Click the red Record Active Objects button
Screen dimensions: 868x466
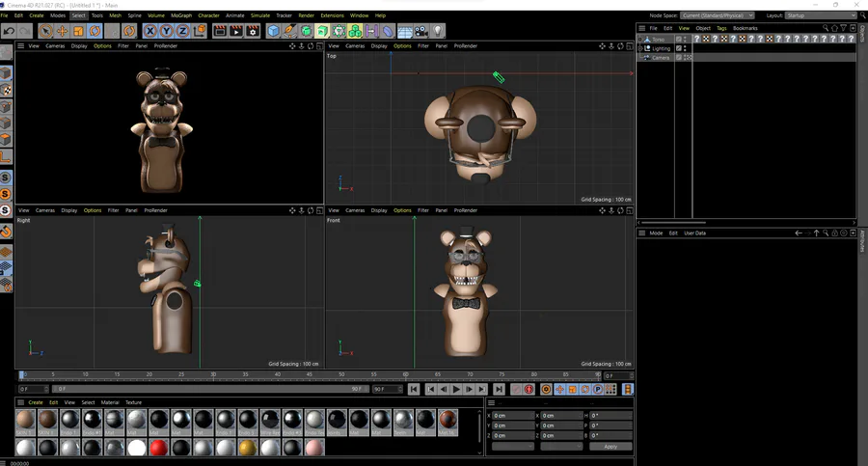coord(529,390)
